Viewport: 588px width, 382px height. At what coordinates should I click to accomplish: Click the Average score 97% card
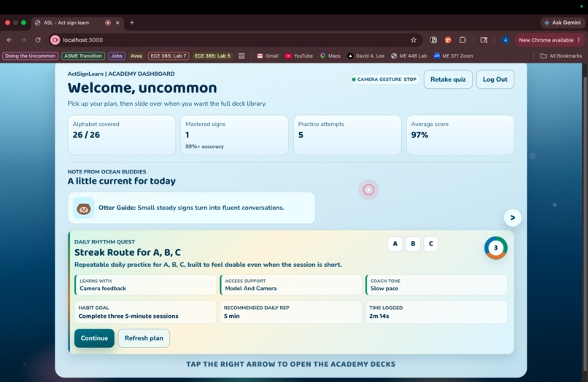coord(460,135)
